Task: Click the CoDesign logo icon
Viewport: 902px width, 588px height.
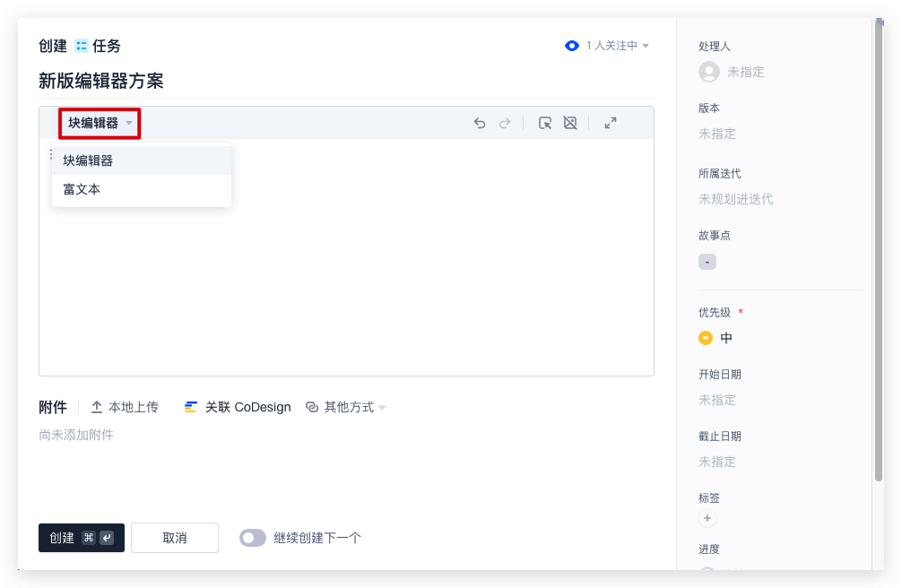Action: pyautogui.click(x=190, y=407)
